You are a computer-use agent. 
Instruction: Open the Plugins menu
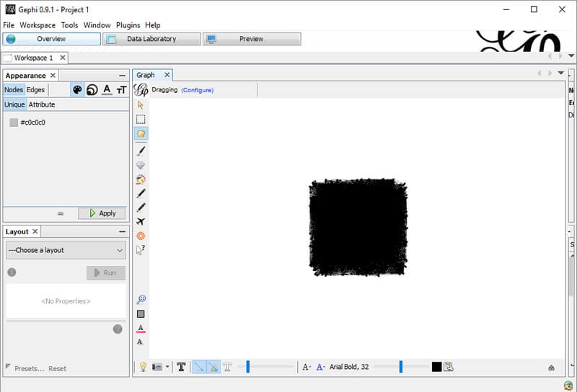click(x=128, y=25)
